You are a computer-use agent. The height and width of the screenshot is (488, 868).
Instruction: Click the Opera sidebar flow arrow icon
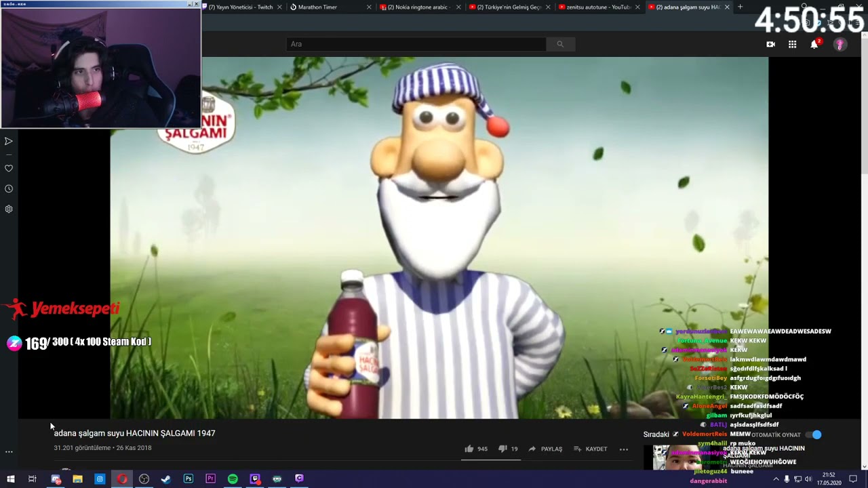9,141
